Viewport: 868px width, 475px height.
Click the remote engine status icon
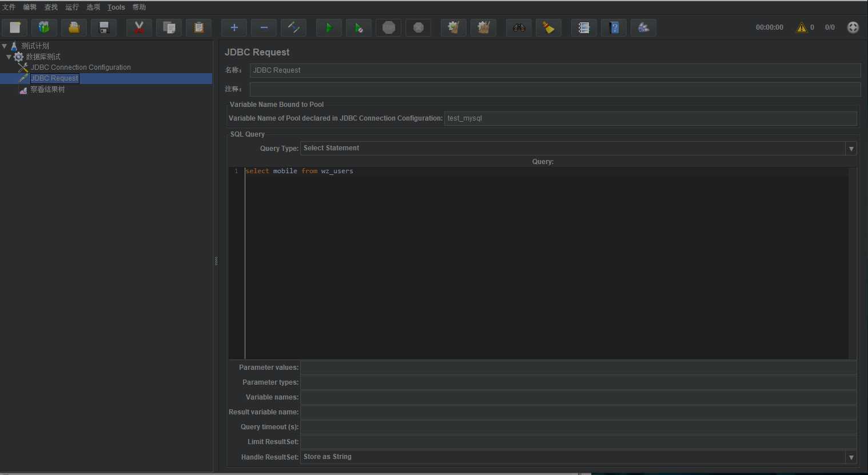(853, 27)
